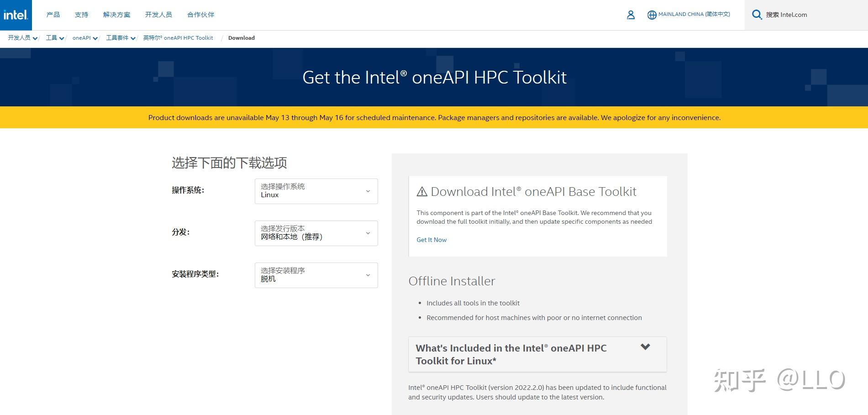This screenshot has width=868, height=415.
Task: Open the 产品 menu
Action: 53,15
